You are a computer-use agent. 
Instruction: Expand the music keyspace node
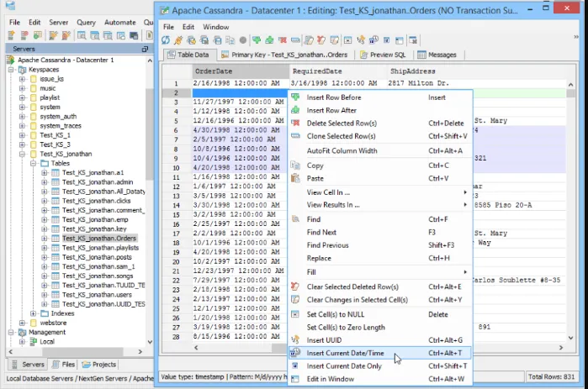22,88
